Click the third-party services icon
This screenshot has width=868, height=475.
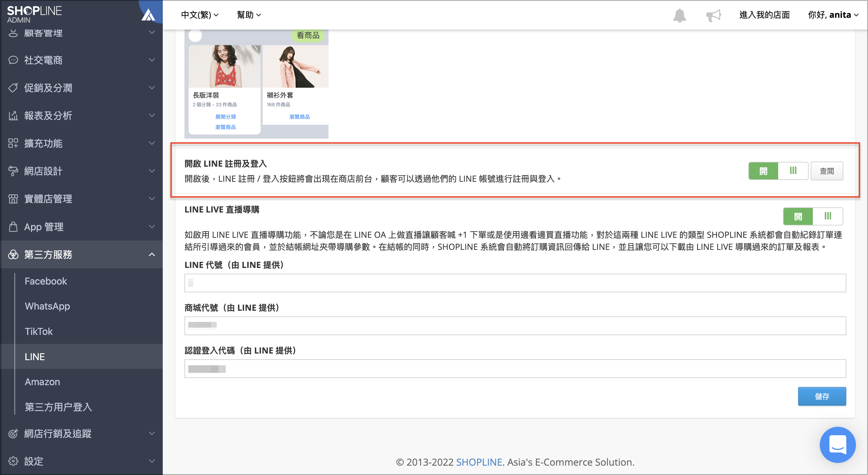click(x=13, y=254)
